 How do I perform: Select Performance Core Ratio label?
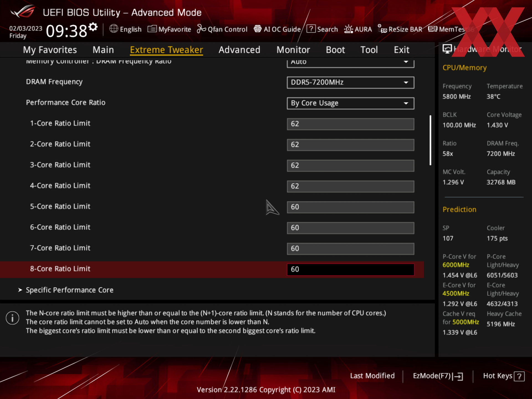[x=66, y=103]
